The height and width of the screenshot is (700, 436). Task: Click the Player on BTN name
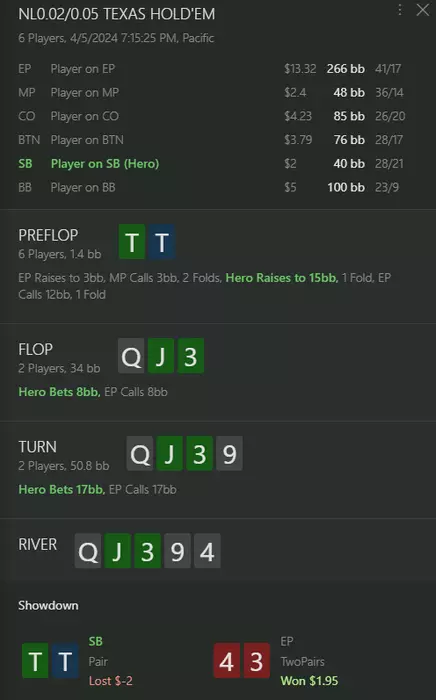click(x=87, y=140)
